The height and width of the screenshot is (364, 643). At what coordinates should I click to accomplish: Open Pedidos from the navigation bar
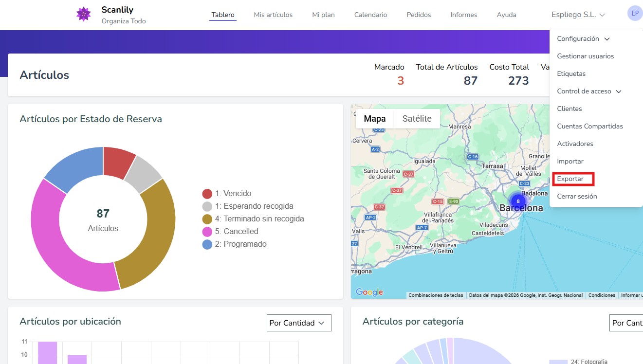point(418,15)
